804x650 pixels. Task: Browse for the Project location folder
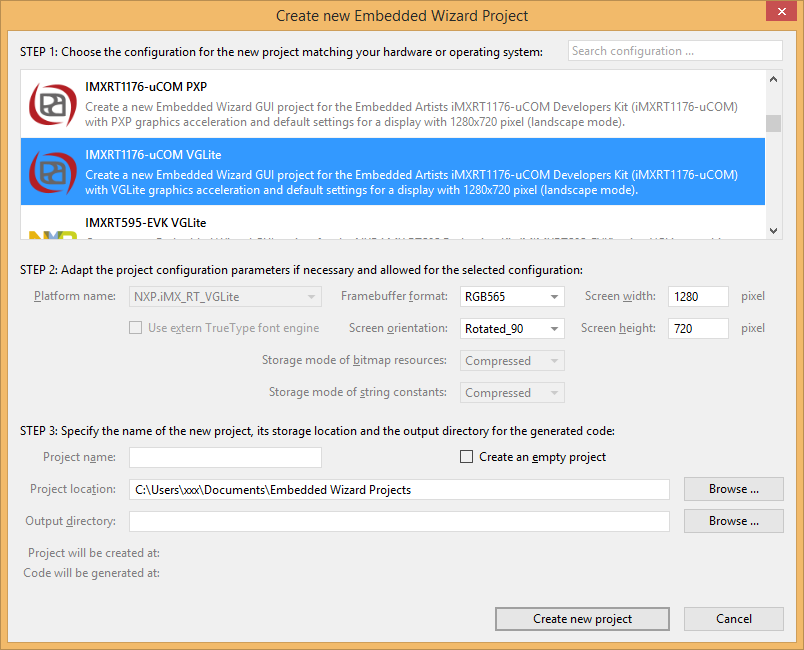(733, 489)
